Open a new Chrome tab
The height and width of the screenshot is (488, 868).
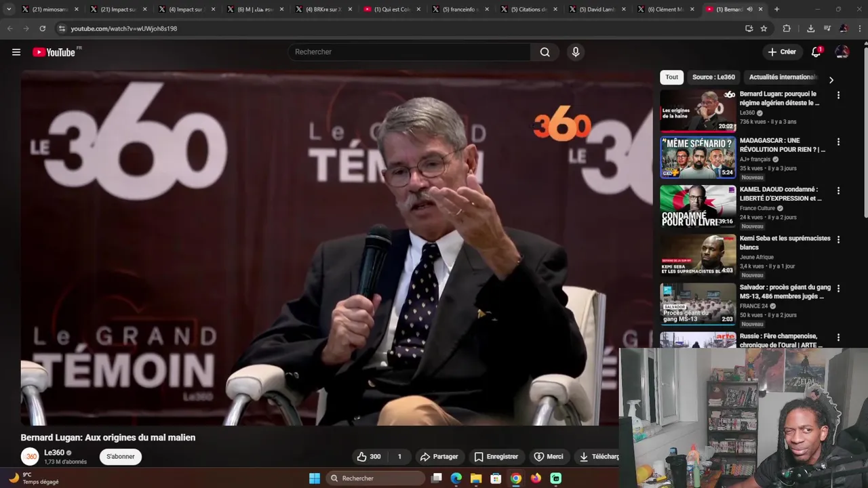776,9
